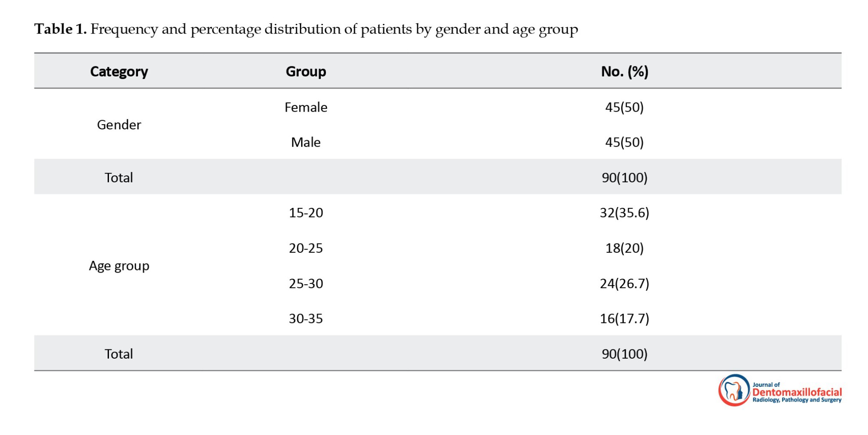The height and width of the screenshot is (435, 868).
Task: Select the Age group category cell
Action: (x=119, y=266)
